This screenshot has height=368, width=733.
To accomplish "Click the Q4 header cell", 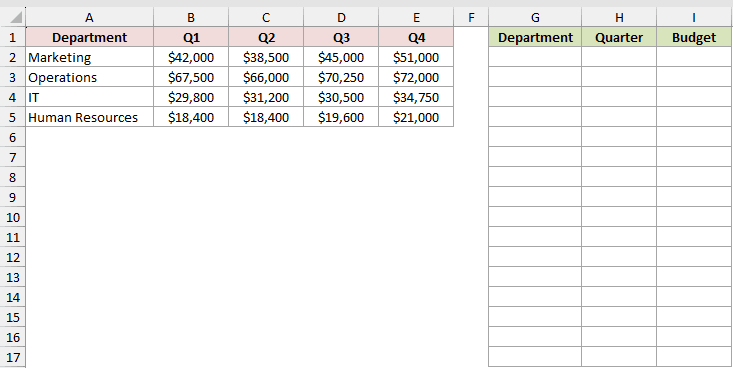I will tap(416, 37).
